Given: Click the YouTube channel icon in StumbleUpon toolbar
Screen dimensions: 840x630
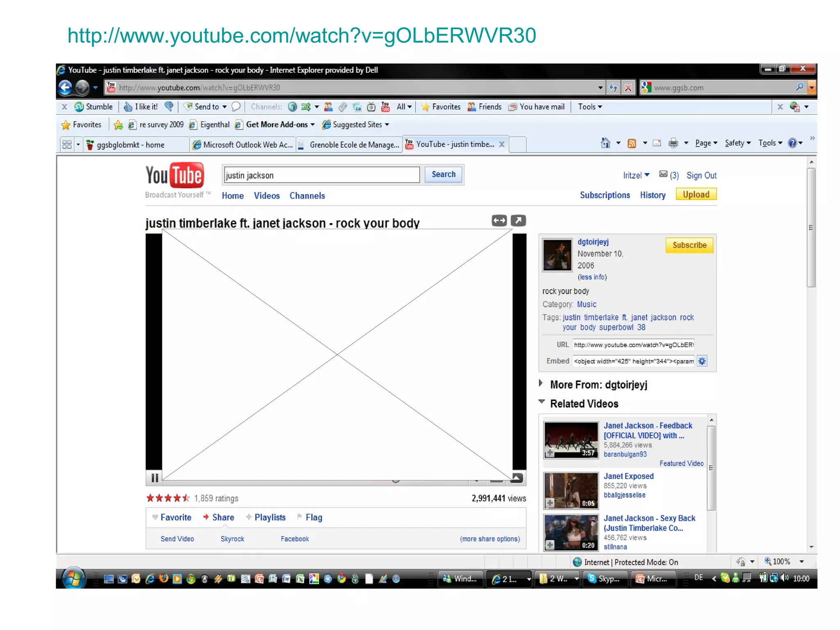Looking at the screenshot, I should [x=385, y=107].
